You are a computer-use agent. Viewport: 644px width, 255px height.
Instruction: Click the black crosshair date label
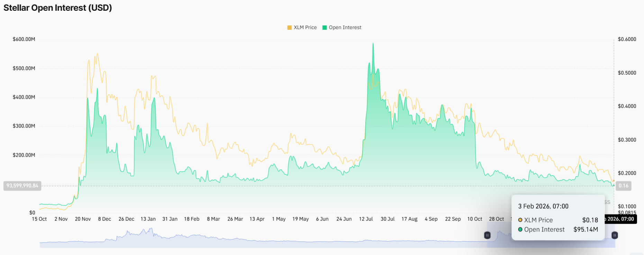coord(621,219)
